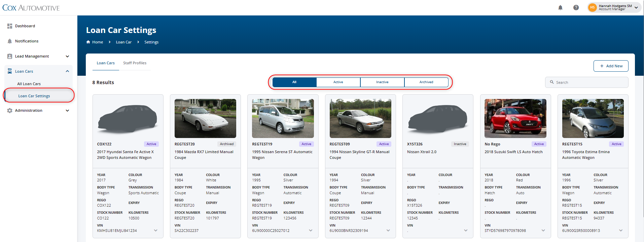Click the Hannah Hodgetts SM account name
This screenshot has width=644, height=242.
[x=615, y=6]
